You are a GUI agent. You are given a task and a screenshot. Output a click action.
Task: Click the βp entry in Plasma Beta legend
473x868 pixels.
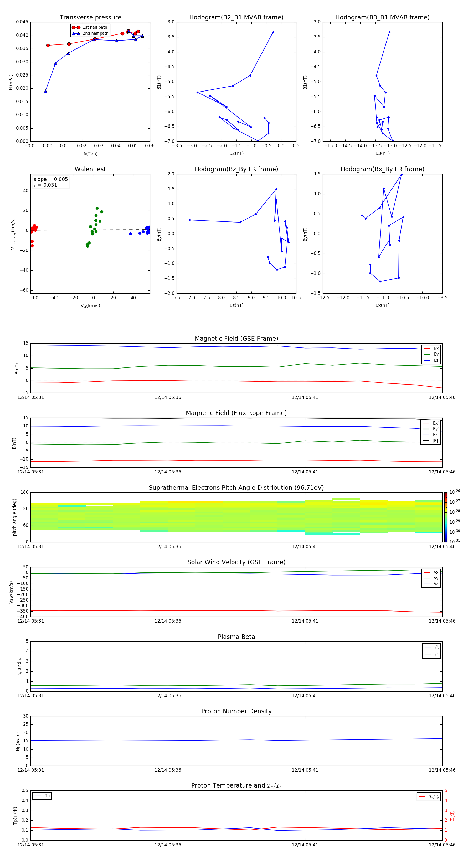click(x=431, y=647)
